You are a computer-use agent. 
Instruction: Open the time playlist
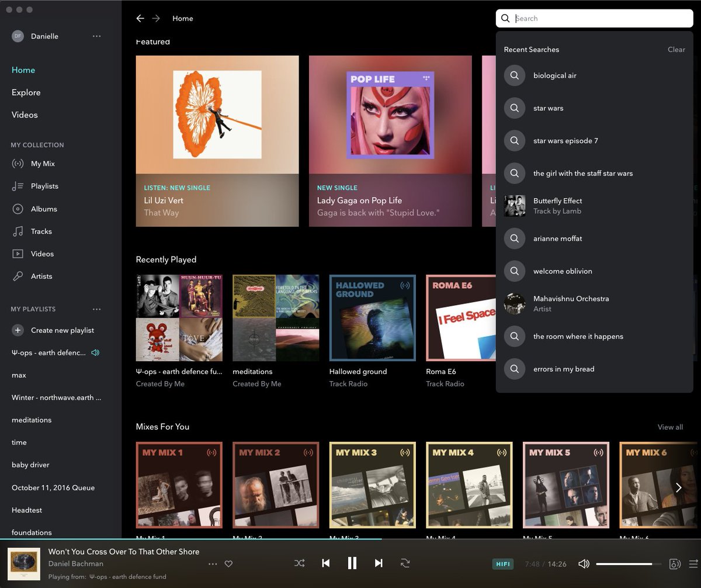pos(19,442)
